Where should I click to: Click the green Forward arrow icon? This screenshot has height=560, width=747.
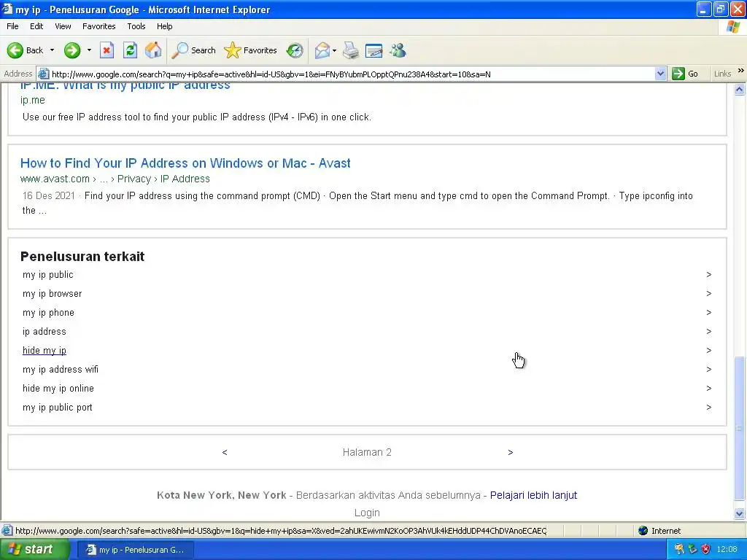[72, 50]
